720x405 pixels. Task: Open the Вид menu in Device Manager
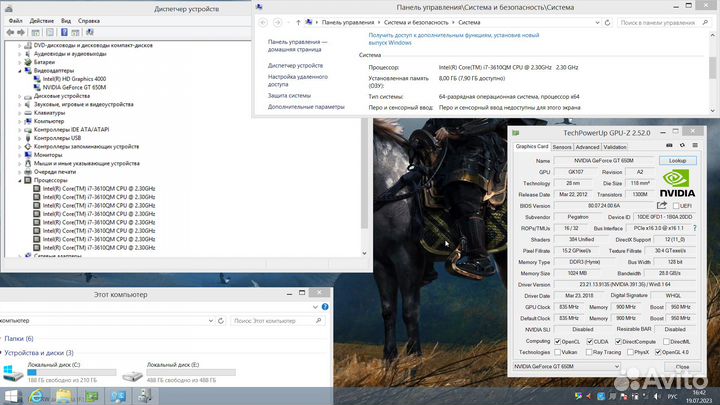[66, 21]
